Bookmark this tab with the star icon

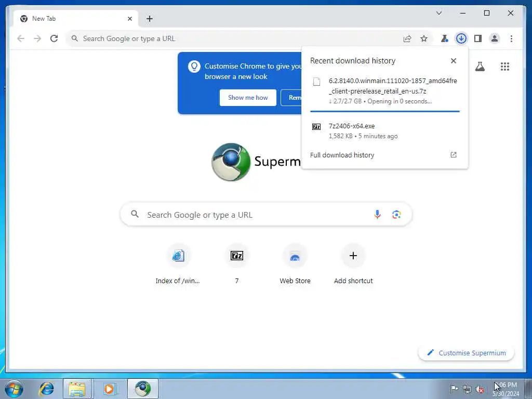point(424,38)
